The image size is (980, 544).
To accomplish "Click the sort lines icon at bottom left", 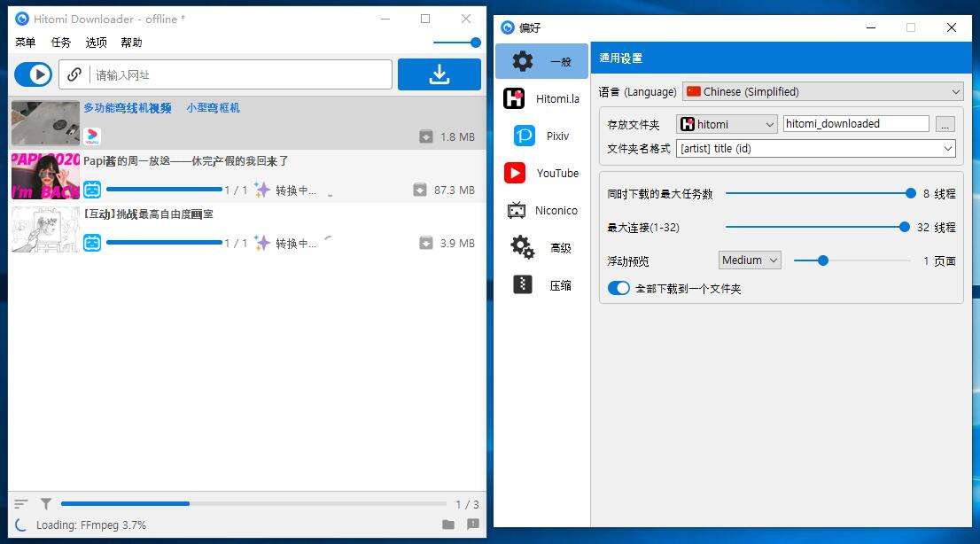I will coord(21,503).
